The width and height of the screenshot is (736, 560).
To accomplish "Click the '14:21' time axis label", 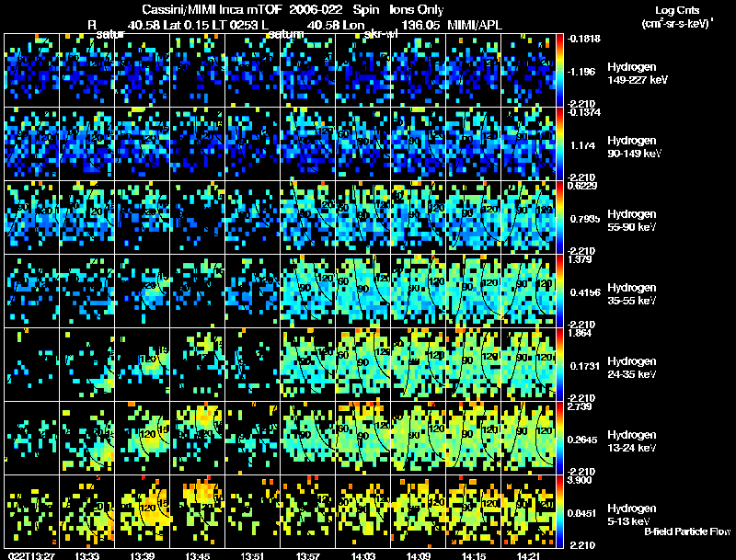I will click(529, 555).
